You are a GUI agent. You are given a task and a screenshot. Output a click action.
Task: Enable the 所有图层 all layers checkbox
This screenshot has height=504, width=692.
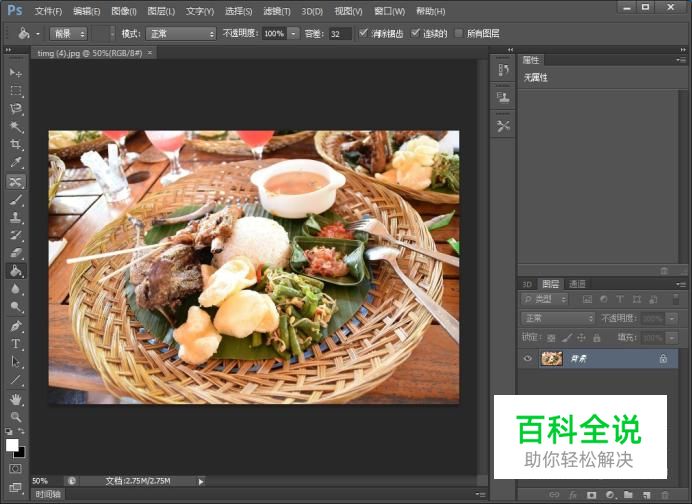(x=459, y=33)
